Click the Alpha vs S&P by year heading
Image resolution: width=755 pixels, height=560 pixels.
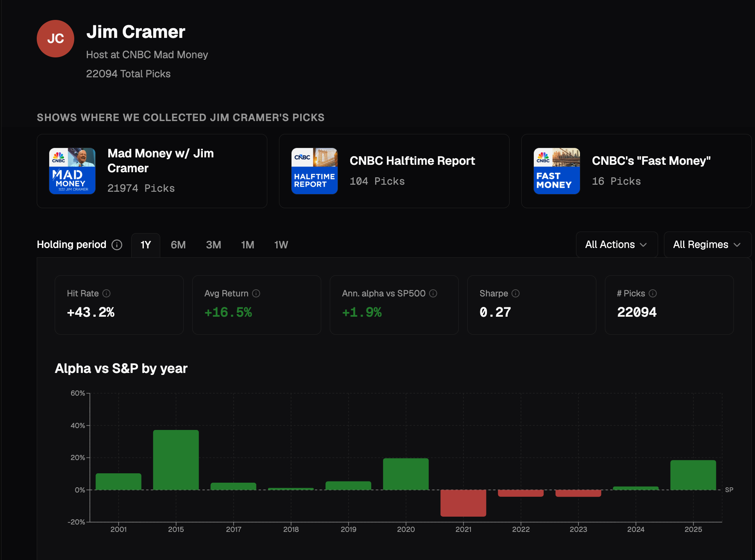[x=121, y=368]
